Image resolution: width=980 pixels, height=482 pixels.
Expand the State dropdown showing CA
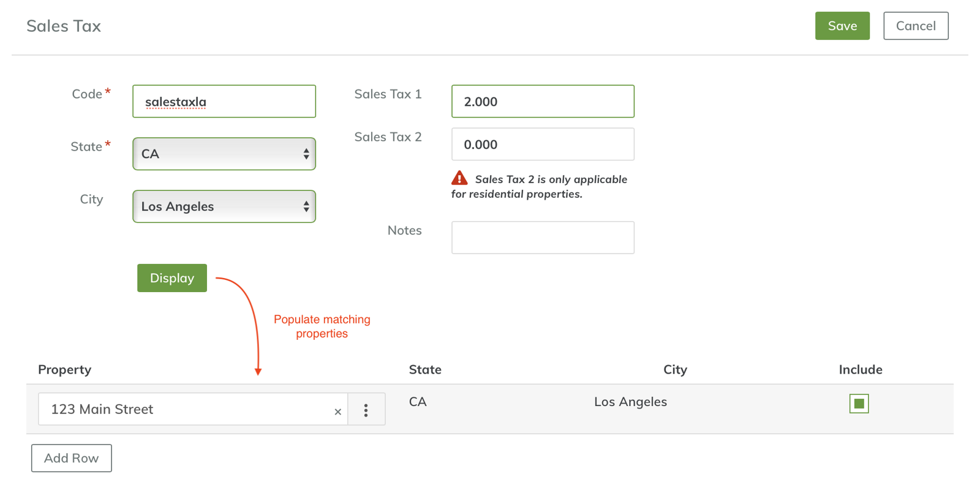pyautogui.click(x=224, y=154)
